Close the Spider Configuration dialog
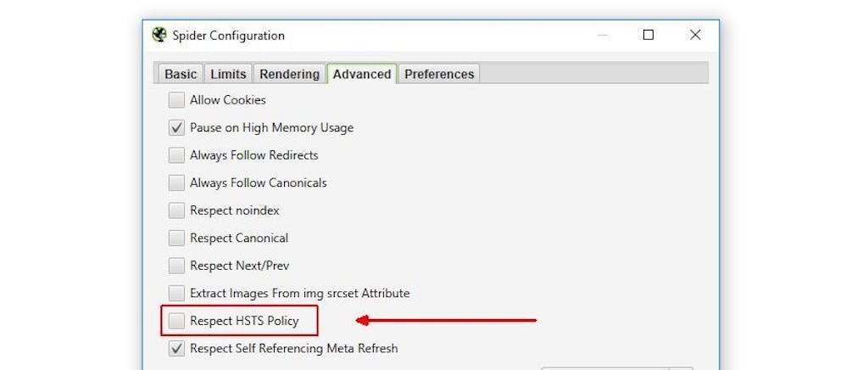The image size is (868, 370). (x=695, y=35)
